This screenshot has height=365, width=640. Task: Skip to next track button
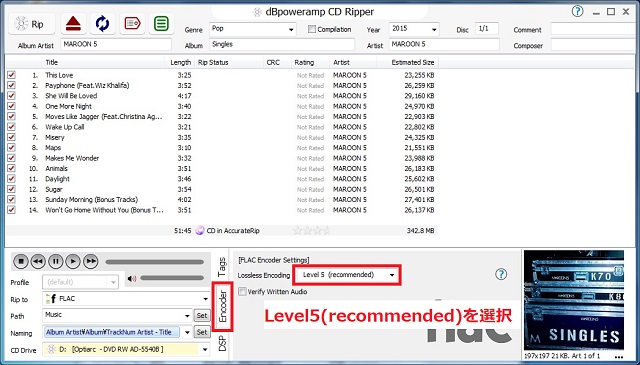point(91,261)
